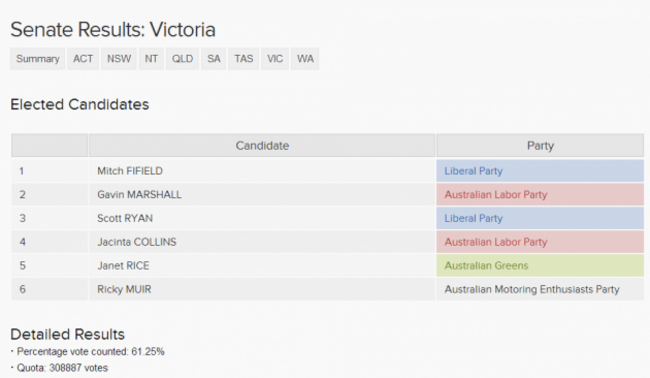Switch to the ACT results tab
The width and height of the screenshot is (650, 378).
(83, 59)
